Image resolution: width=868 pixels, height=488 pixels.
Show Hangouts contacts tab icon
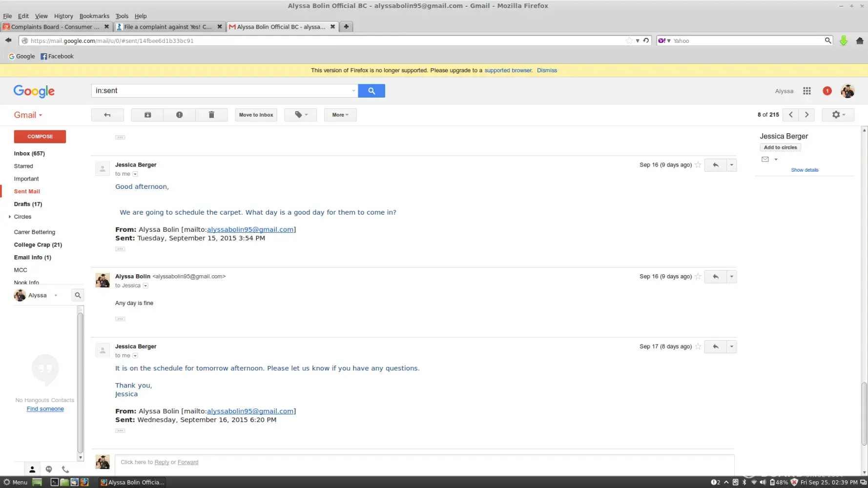(x=32, y=469)
